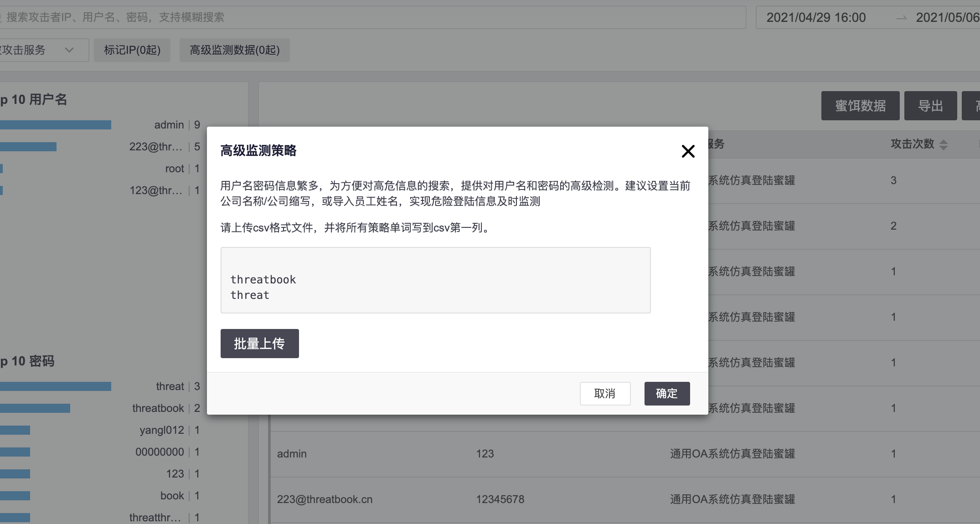Image resolution: width=980 pixels, height=524 pixels.
Task: Expand the 攻击服务 dropdown
Action: (43, 50)
